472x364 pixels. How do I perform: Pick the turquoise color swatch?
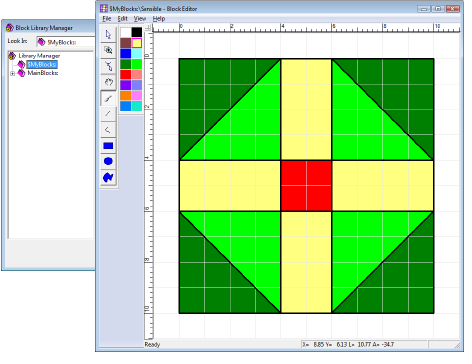[x=137, y=106]
